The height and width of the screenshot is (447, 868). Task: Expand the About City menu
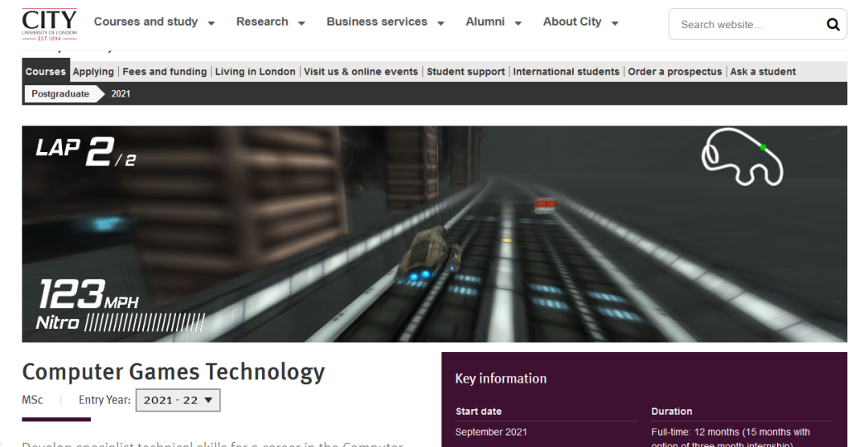580,23
